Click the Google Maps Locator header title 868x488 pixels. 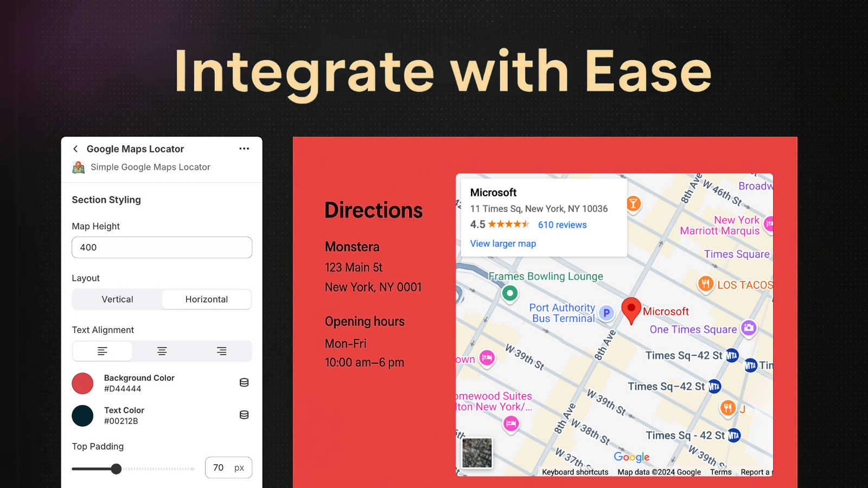pos(135,149)
